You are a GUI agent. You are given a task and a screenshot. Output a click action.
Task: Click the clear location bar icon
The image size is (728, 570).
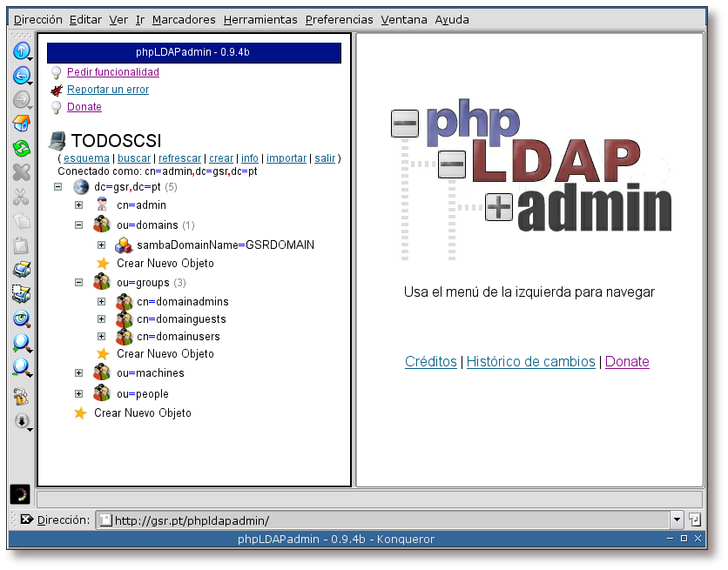click(x=26, y=520)
